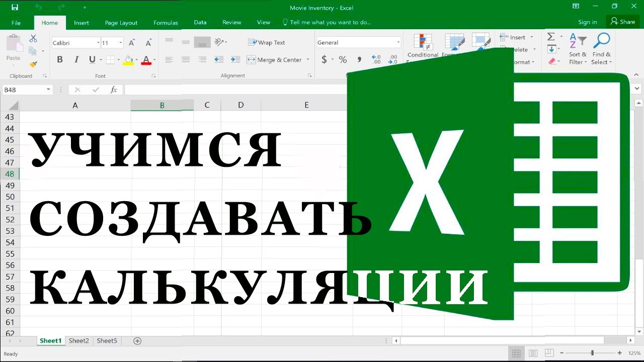This screenshot has height=362, width=644.
Task: Apply Percent Style format
Action: click(343, 60)
